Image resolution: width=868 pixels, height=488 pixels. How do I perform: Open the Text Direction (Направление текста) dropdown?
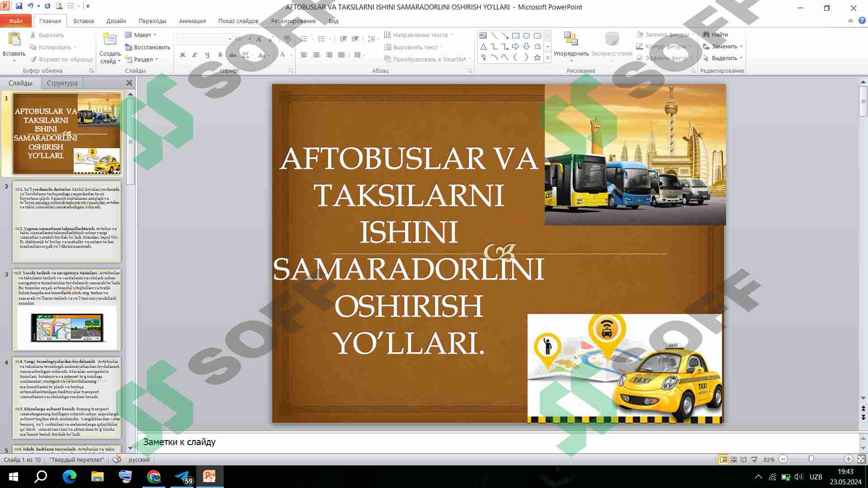click(x=418, y=35)
